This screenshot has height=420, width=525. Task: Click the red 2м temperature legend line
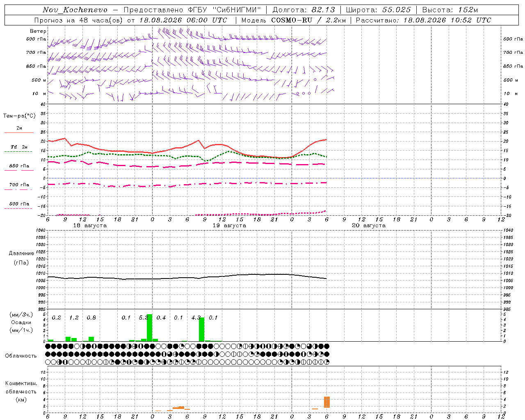click(x=19, y=133)
